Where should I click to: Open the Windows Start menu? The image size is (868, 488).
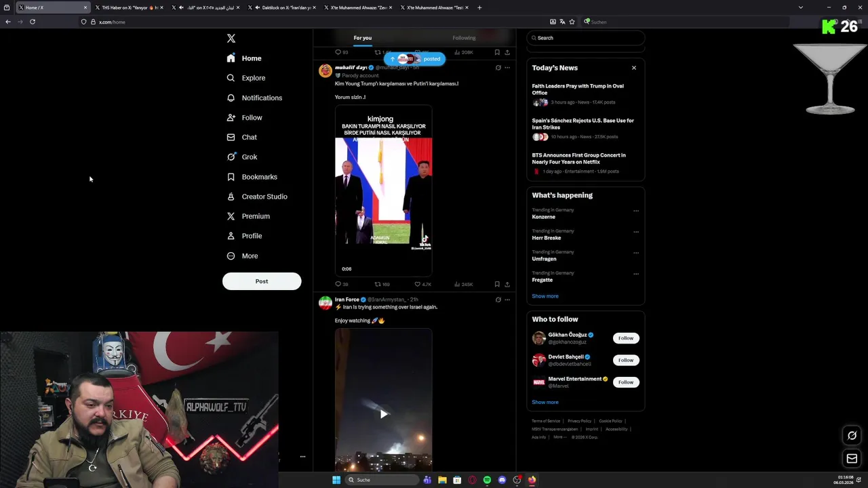tap(336, 480)
